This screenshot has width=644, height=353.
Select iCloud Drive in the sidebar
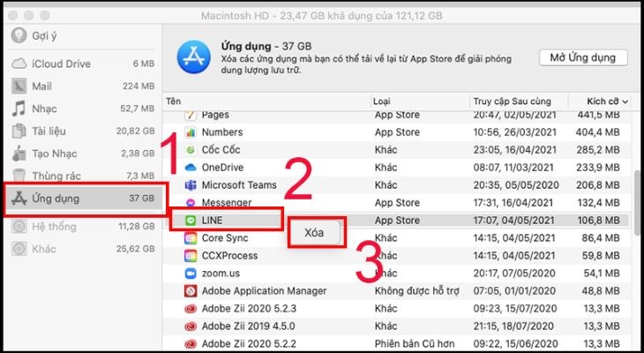61,64
